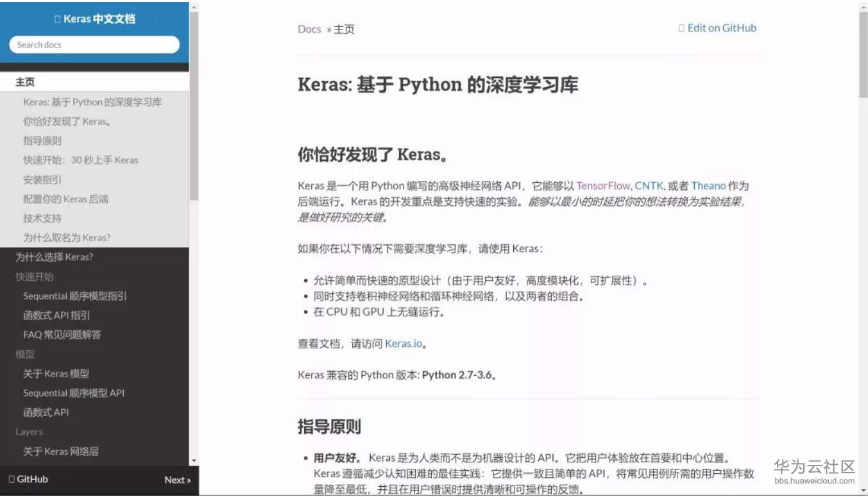The width and height of the screenshot is (868, 497).
Task: Click the main page scroll up arrow
Action: [863, 6]
